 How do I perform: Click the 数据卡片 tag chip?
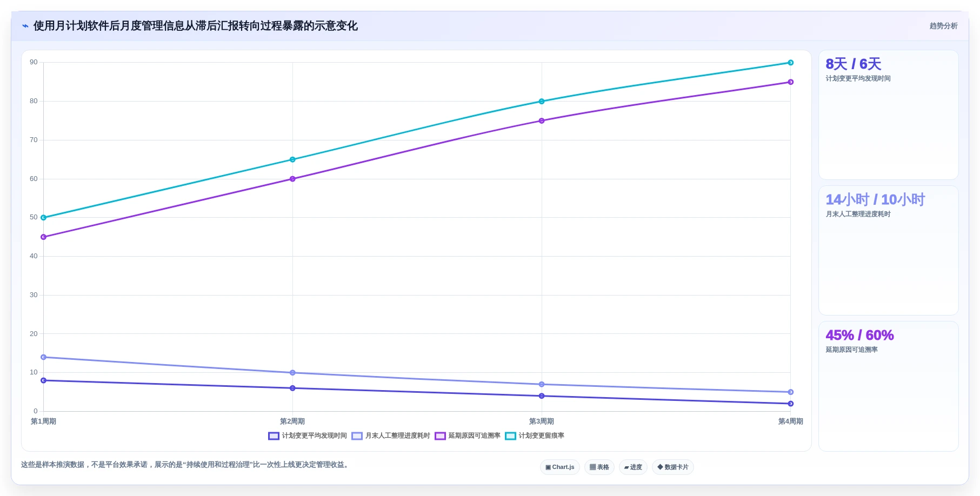673,467
